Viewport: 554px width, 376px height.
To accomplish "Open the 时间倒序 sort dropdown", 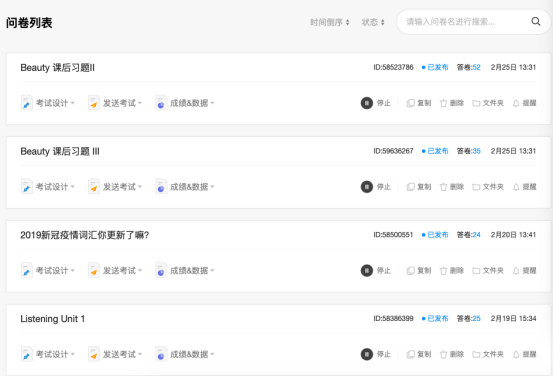I will click(x=330, y=22).
